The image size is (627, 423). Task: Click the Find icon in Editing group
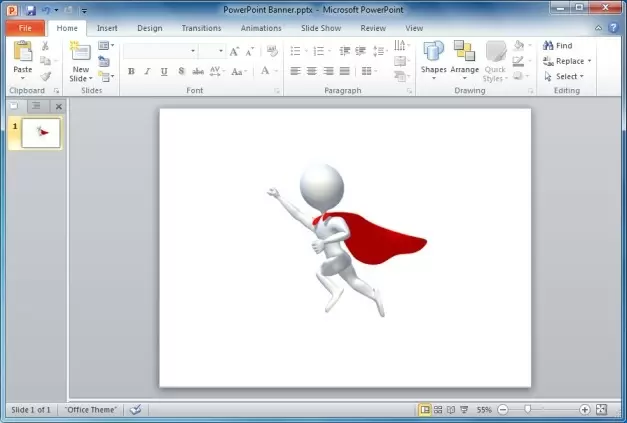[558, 46]
